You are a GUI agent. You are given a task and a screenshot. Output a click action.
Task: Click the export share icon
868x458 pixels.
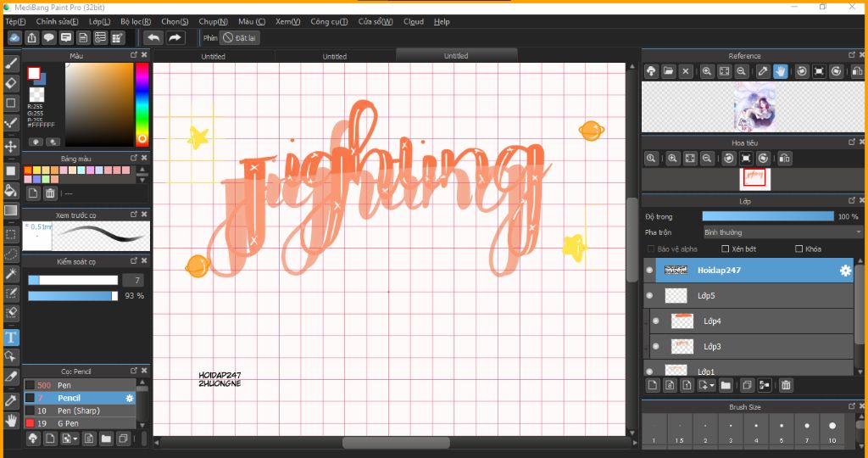point(31,37)
